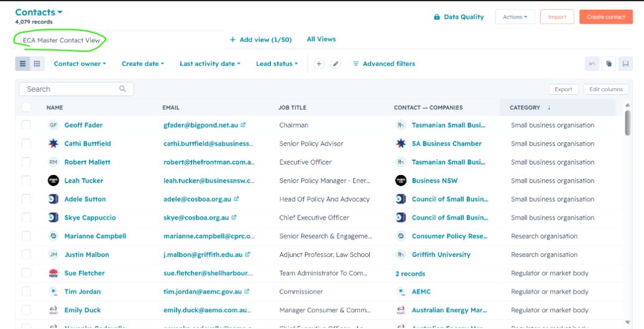
Task: Check the box for Skye Cappuccio
Action: [26, 217]
